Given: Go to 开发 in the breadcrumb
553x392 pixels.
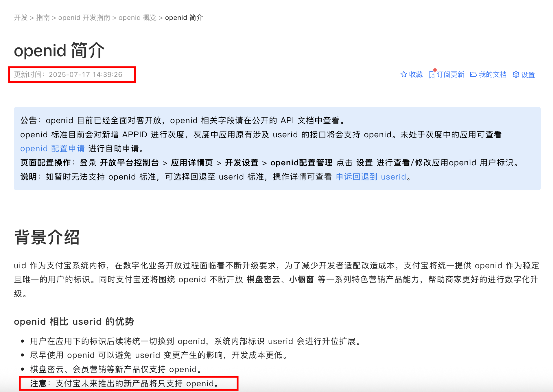Looking at the screenshot, I should (x=21, y=18).
